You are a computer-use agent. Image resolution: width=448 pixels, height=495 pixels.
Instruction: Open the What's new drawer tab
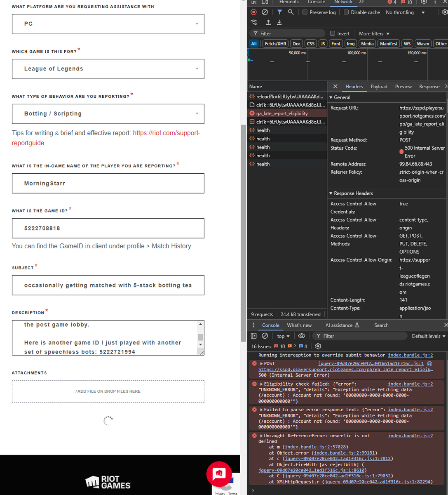tap(299, 325)
